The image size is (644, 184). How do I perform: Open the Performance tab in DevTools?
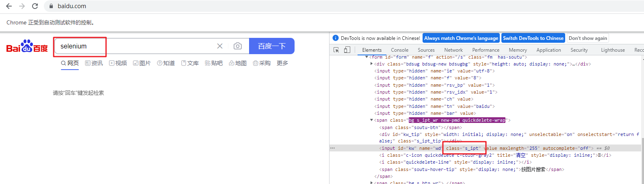486,50
